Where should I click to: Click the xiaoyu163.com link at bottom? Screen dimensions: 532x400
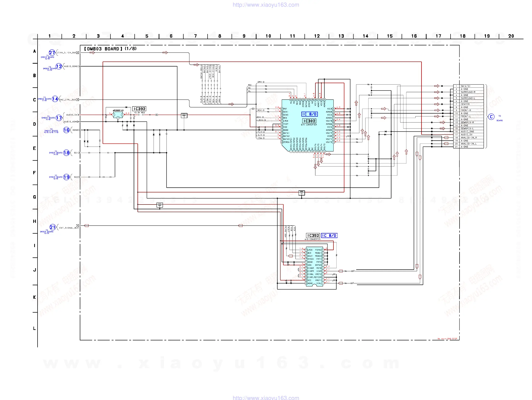[x=266, y=398]
